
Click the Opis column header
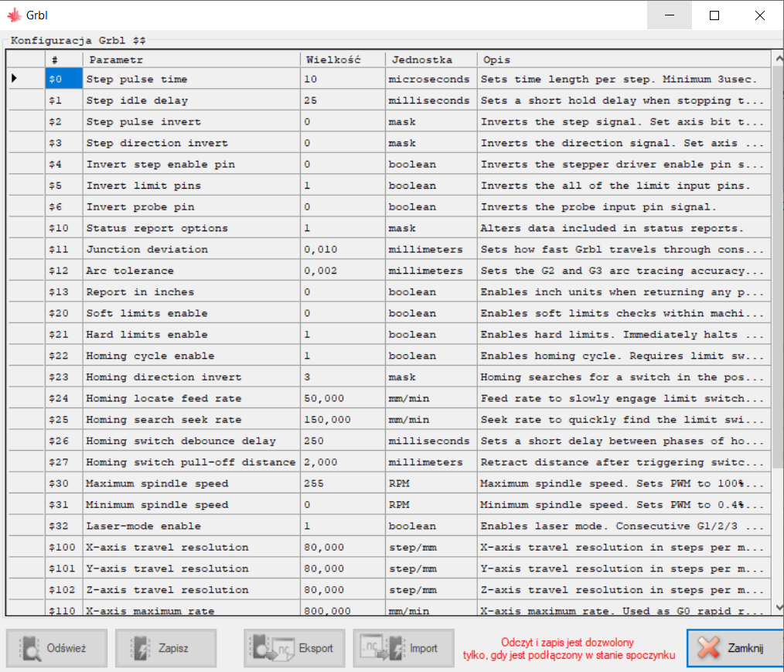pyautogui.click(x=624, y=60)
